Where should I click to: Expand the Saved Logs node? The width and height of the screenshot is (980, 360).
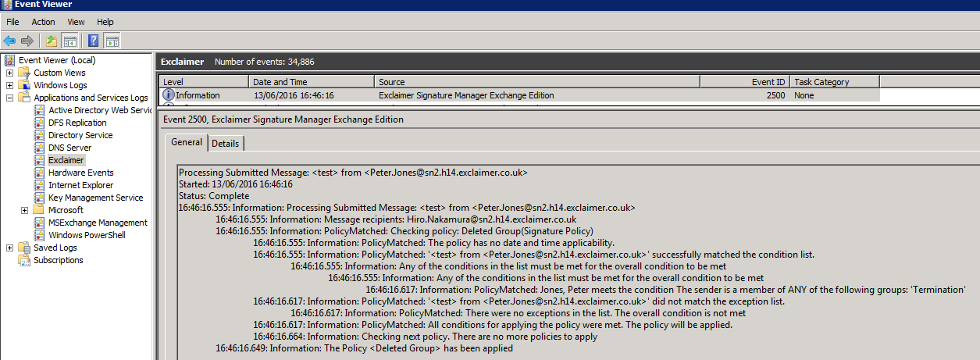[x=9, y=248]
